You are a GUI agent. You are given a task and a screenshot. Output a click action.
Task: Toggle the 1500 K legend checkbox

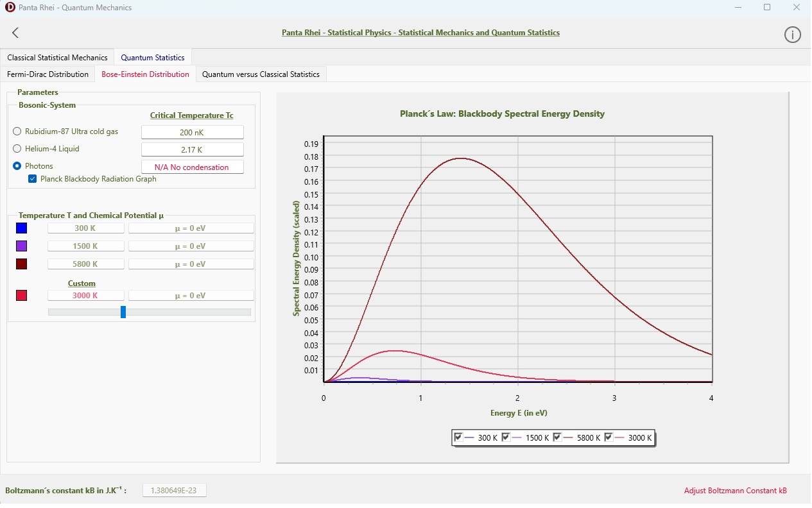pyautogui.click(x=506, y=437)
